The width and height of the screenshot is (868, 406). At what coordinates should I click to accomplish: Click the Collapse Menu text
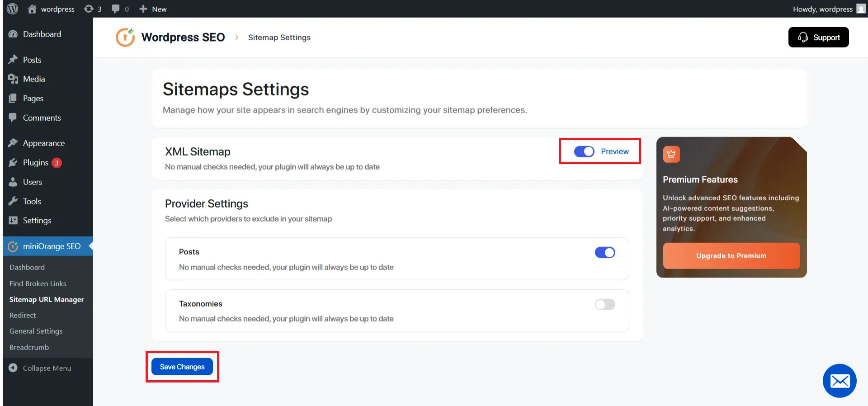click(47, 368)
